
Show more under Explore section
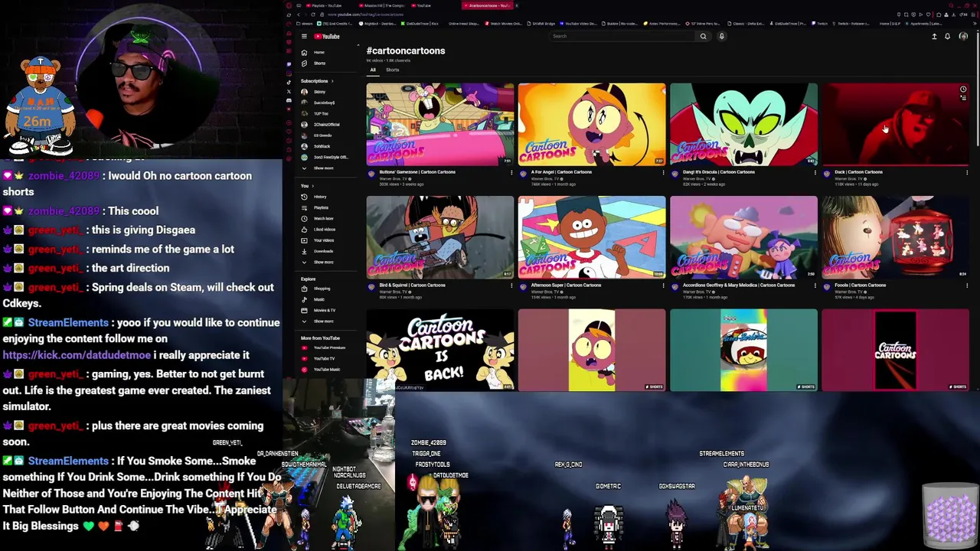(318, 321)
